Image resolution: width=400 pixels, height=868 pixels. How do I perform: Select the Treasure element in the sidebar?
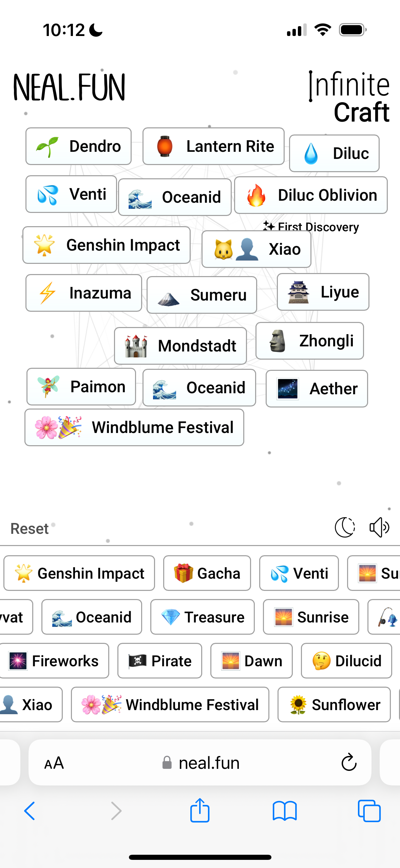(202, 617)
